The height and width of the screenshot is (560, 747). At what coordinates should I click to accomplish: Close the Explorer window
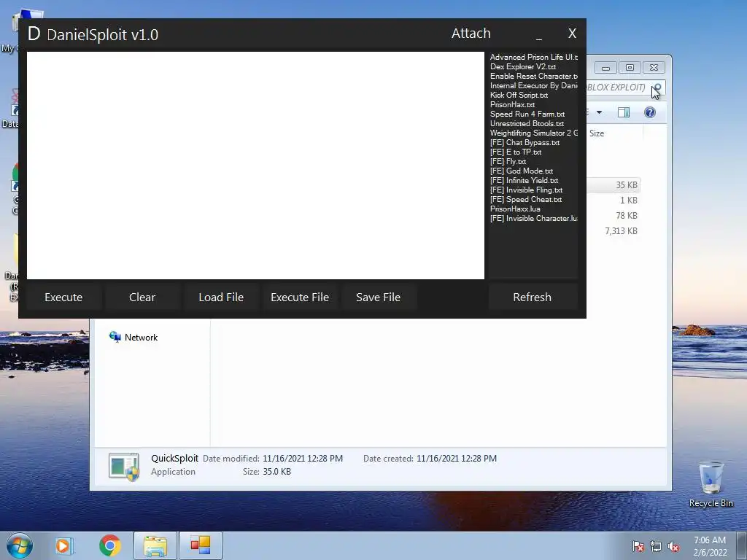click(x=654, y=68)
